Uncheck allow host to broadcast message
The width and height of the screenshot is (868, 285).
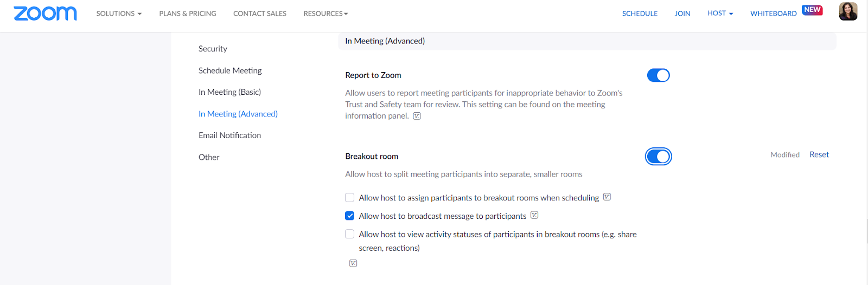click(x=350, y=216)
